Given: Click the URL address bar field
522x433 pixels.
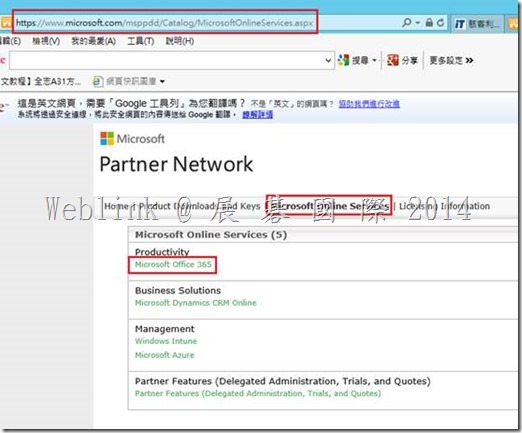Looking at the screenshot, I should (x=165, y=23).
